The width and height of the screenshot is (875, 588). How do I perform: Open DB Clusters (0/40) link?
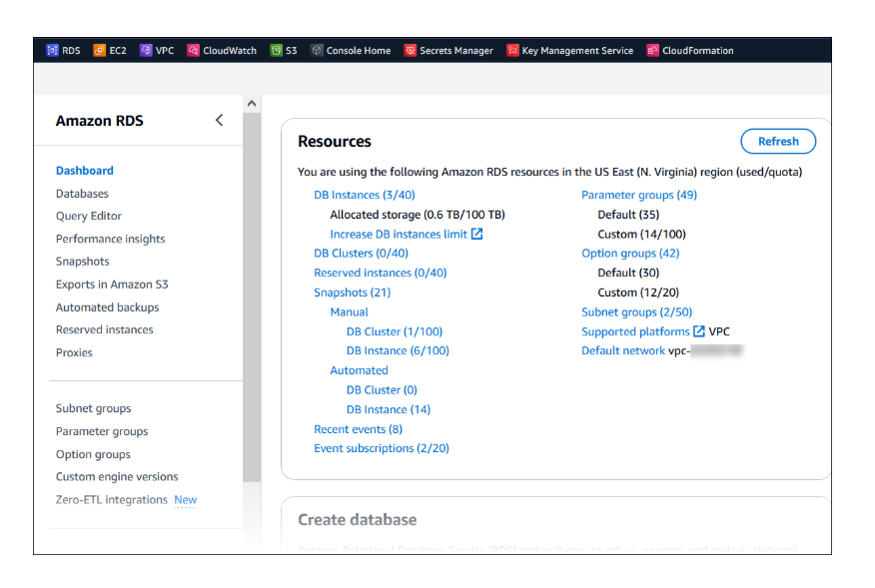pos(361,254)
